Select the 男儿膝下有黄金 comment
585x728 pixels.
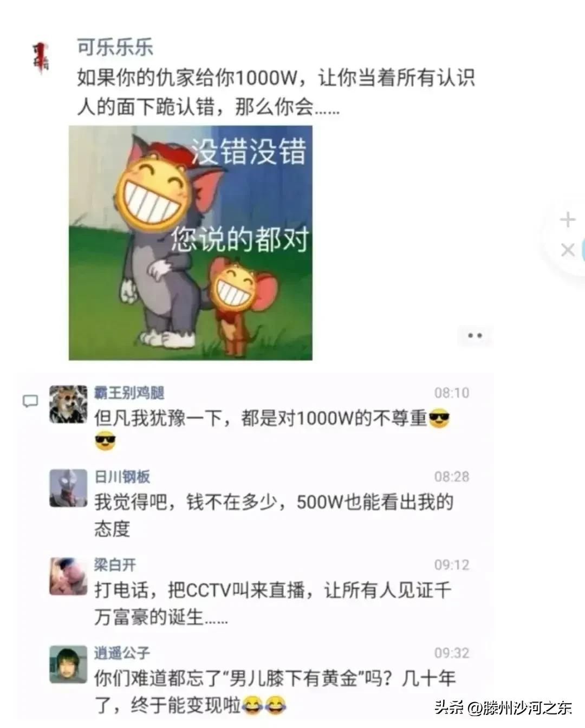click(x=275, y=692)
